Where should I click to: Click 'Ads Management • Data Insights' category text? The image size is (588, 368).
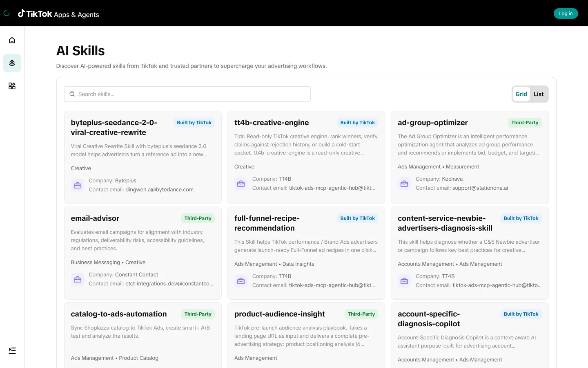pyautogui.click(x=274, y=264)
